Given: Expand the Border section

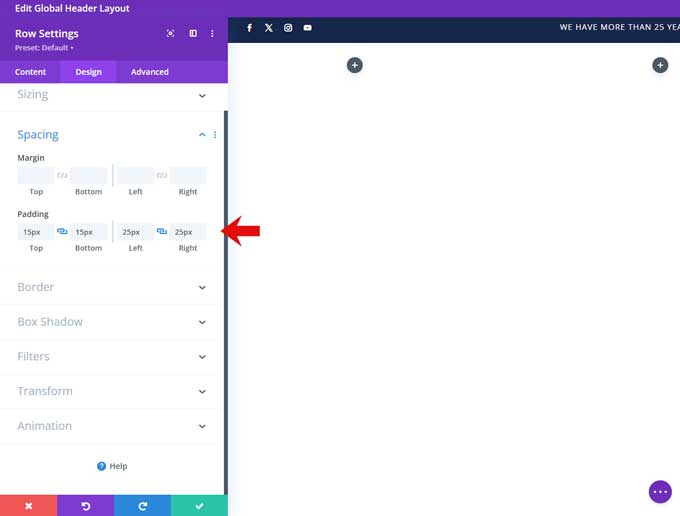Looking at the screenshot, I should pos(202,288).
